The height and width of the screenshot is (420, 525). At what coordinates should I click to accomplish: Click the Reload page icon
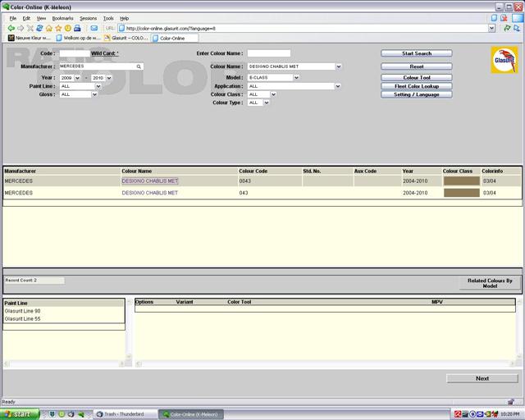[39, 28]
